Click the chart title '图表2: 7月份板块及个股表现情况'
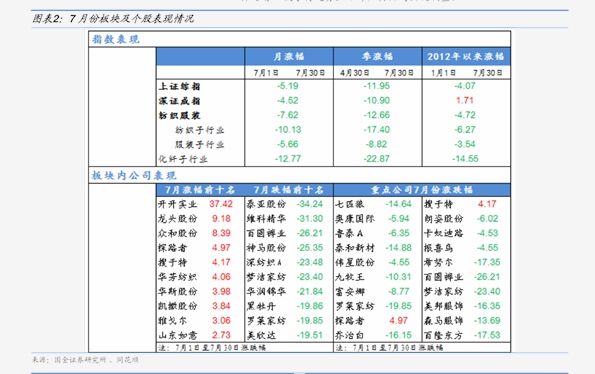Viewport: 595px width, 374px height. tap(113, 19)
